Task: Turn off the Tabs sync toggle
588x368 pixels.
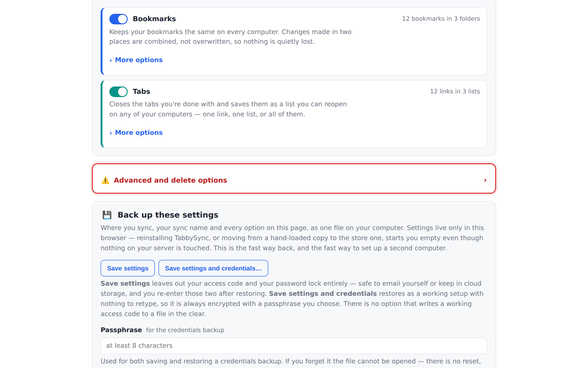Action: (119, 92)
